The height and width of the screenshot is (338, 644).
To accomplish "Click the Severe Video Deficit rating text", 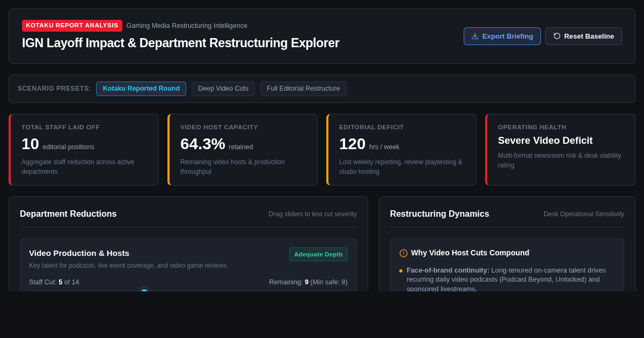I will tap(545, 141).
